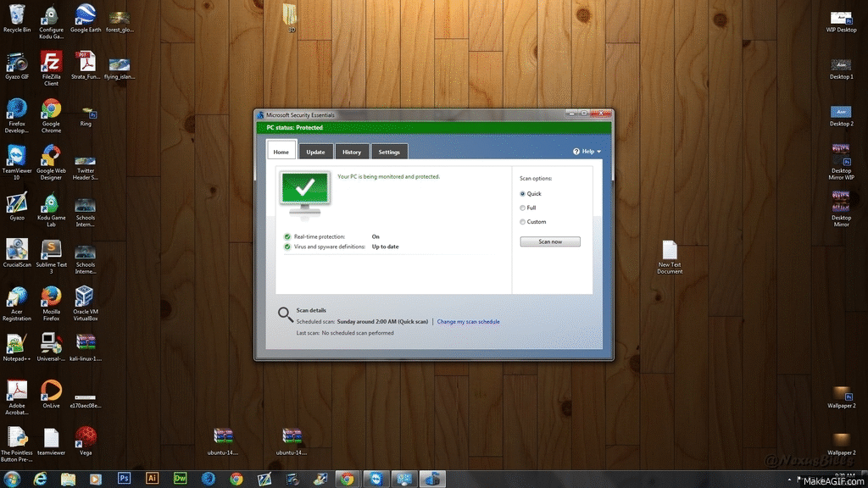The image size is (868, 488).
Task: Select the Full scan radio option
Action: 523,208
